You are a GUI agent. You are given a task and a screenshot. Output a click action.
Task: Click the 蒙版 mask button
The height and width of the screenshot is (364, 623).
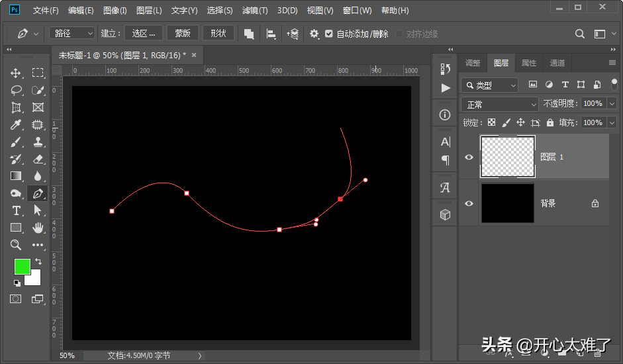[x=183, y=33]
